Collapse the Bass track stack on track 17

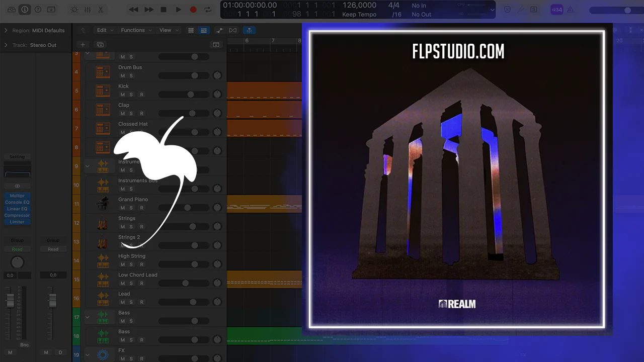point(88,317)
